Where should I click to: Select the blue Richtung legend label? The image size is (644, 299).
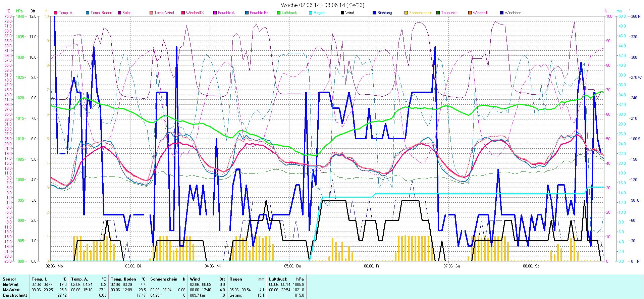[x=384, y=13]
